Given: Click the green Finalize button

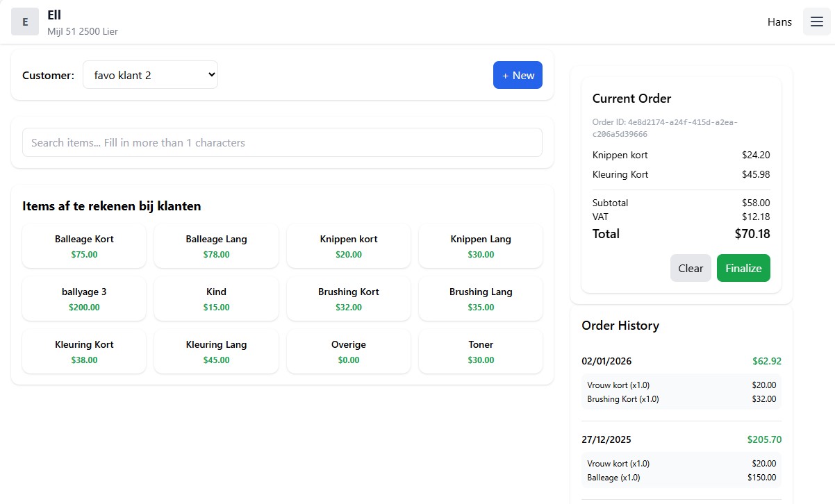Looking at the screenshot, I should click(x=743, y=268).
